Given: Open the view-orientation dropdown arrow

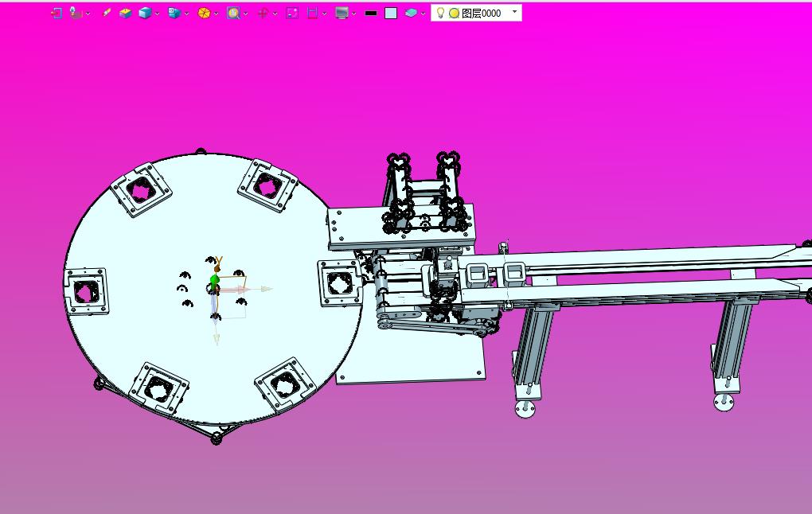Looking at the screenshot, I should pyautogui.click(x=186, y=14).
